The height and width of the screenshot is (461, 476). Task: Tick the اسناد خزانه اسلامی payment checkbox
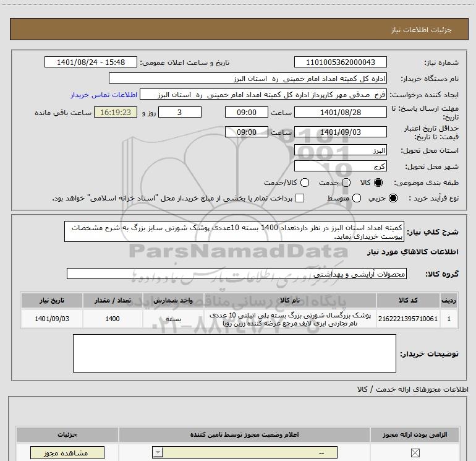[300, 198]
